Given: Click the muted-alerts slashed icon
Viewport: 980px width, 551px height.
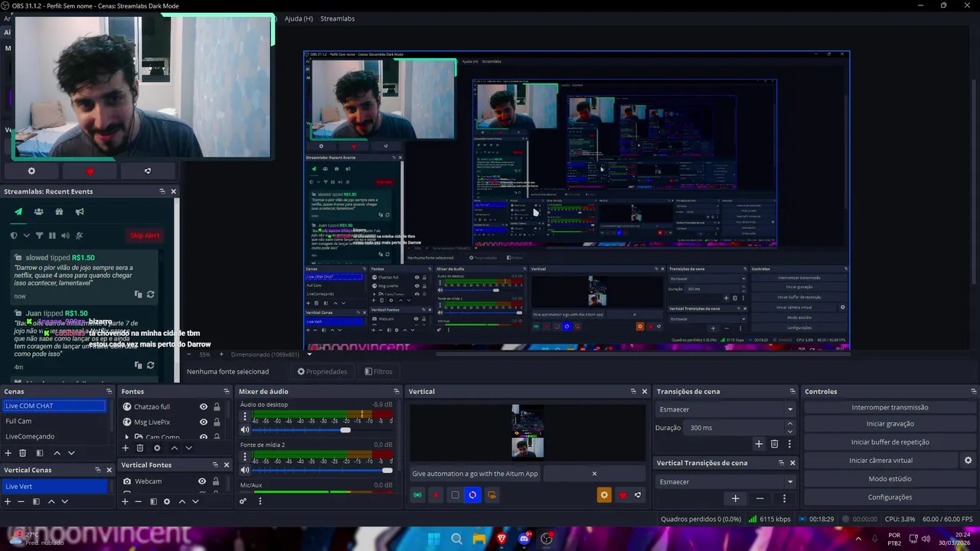Looking at the screenshot, I should click(79, 236).
